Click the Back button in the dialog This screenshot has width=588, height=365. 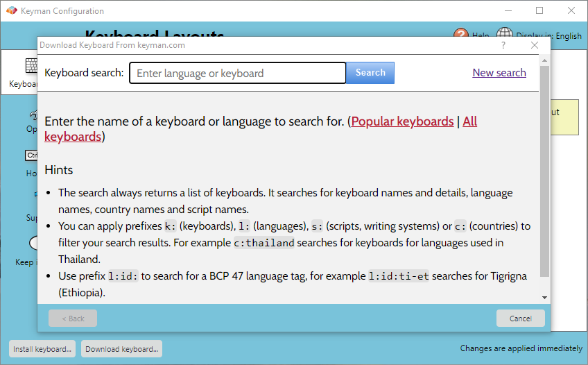click(73, 318)
